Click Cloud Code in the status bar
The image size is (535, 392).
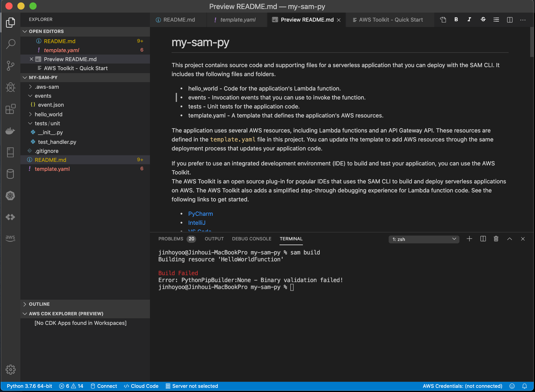(x=141, y=386)
